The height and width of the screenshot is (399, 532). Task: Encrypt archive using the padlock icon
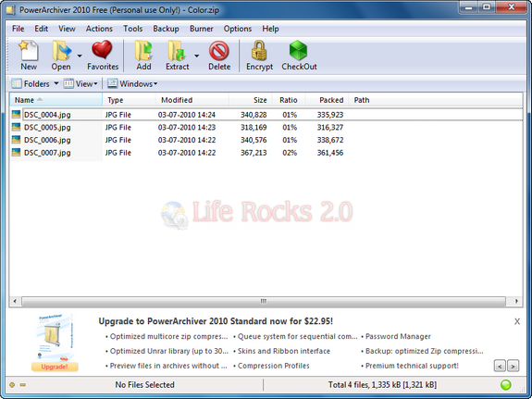click(x=259, y=51)
